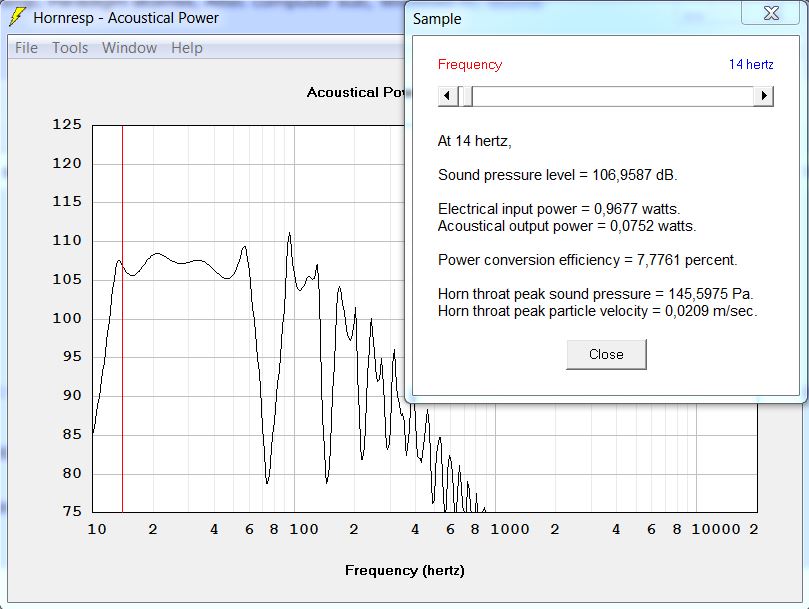Click the Acoustical output power line
This screenshot has height=609, width=809.
[x=567, y=226]
